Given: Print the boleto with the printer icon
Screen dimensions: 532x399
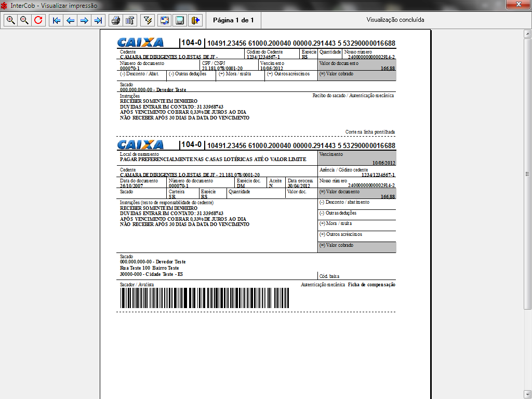Looking at the screenshot, I should (116, 20).
